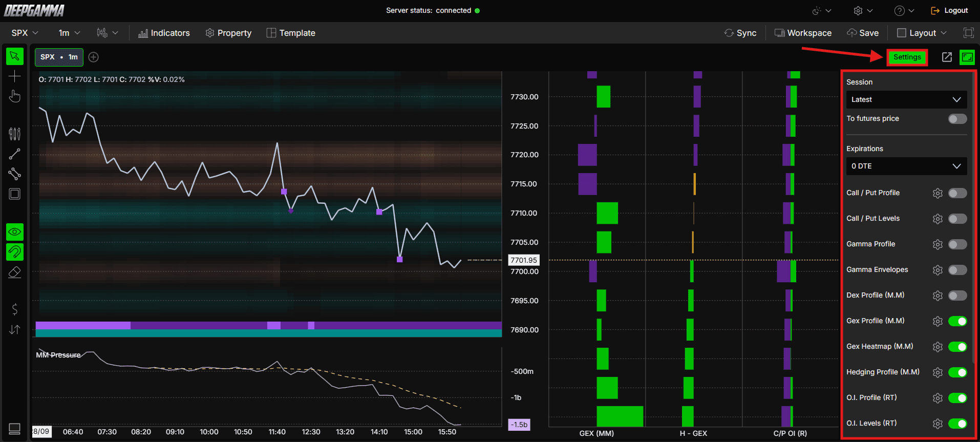Select the rectangle shape tool
Image resolution: width=980 pixels, height=442 pixels.
(15, 194)
